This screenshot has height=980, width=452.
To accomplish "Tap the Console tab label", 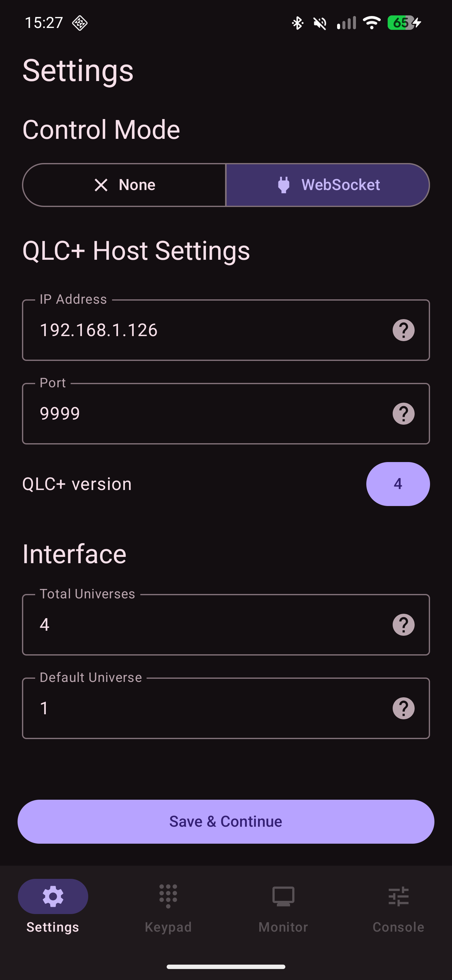I will click(398, 927).
